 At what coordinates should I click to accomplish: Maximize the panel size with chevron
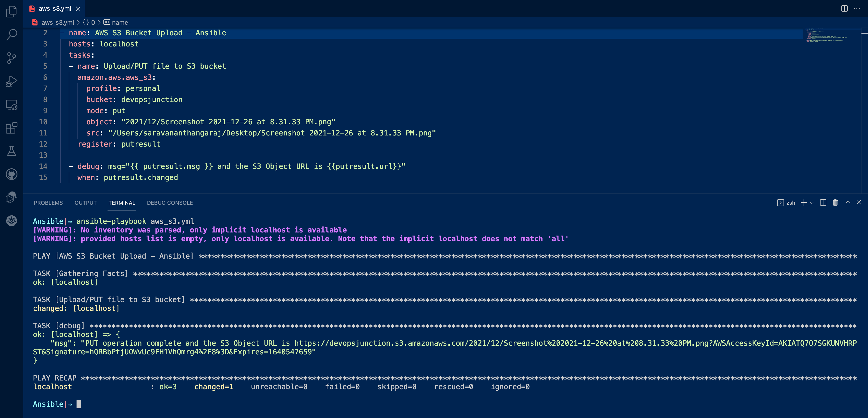[848, 203]
